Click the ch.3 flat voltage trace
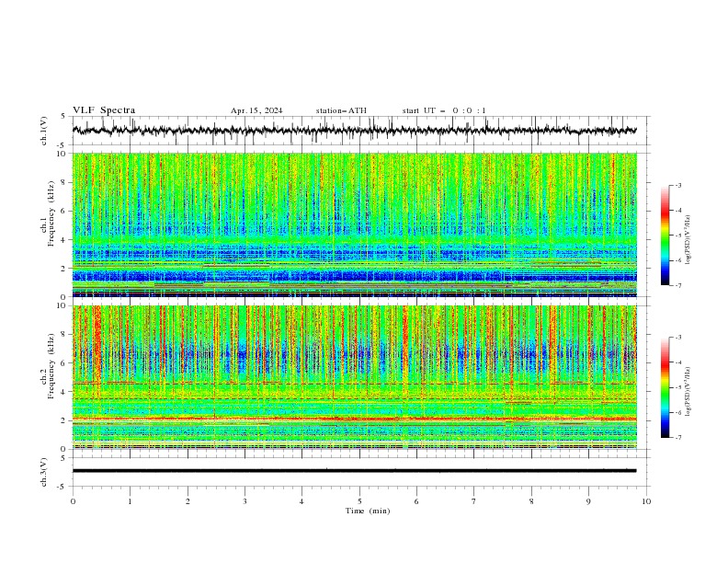The height and width of the screenshot is (563, 728). (x=354, y=471)
